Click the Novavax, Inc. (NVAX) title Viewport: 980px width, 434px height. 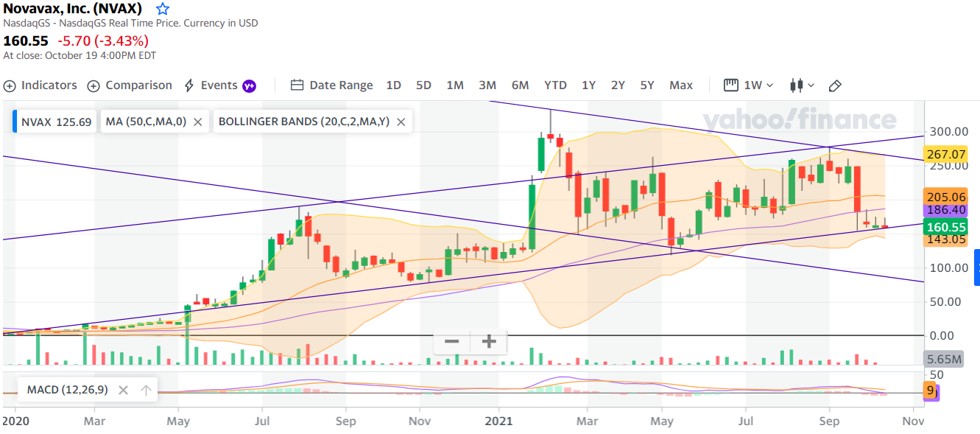tap(73, 9)
